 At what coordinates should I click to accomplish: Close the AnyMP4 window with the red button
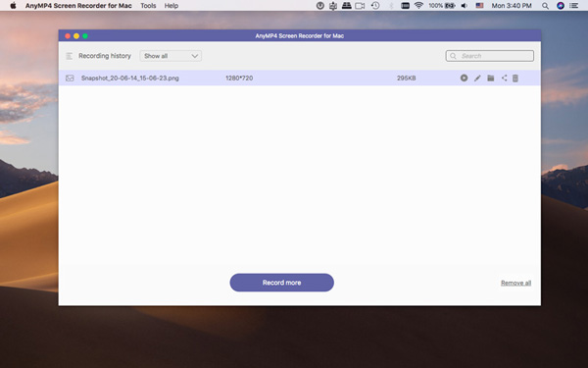68,36
